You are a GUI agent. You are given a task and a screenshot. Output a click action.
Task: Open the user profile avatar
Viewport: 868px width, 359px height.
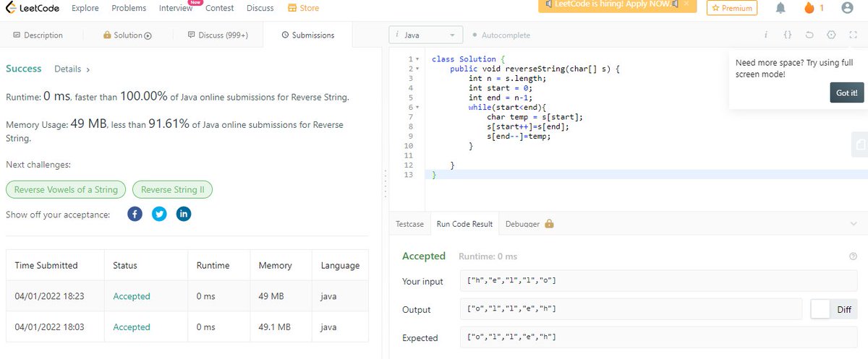[848, 8]
